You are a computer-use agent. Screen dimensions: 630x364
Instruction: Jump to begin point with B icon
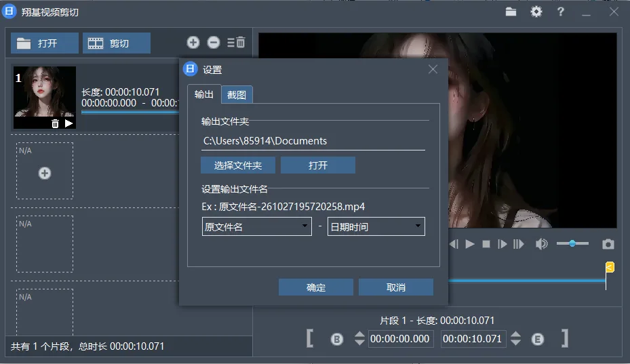(x=336, y=340)
